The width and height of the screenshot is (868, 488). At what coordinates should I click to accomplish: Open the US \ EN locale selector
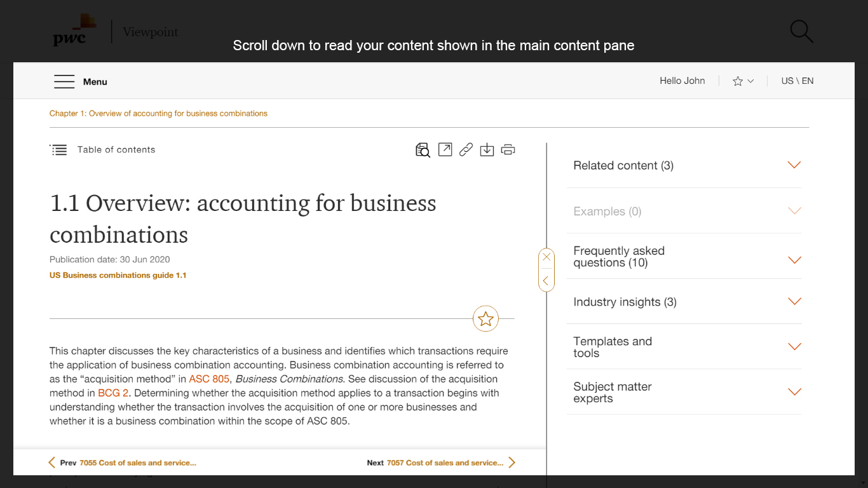(797, 81)
